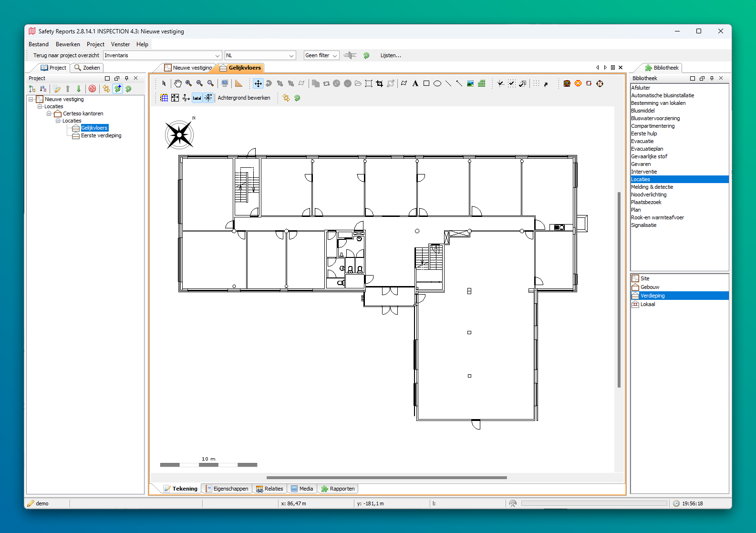Select the ellipse drawing tool
This screenshot has height=533, width=756.
point(437,83)
